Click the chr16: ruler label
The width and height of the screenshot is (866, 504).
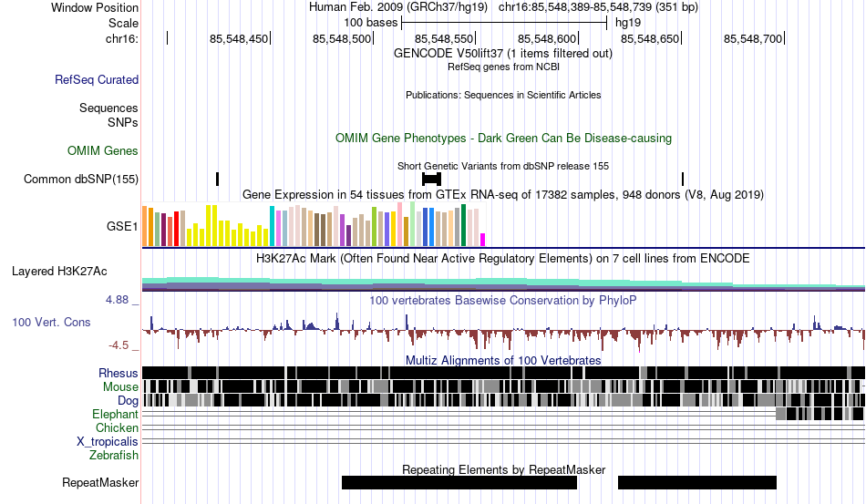tap(122, 38)
